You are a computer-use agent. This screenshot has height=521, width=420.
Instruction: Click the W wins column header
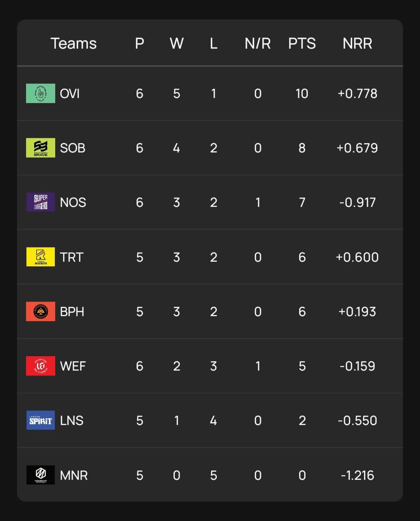tap(177, 44)
